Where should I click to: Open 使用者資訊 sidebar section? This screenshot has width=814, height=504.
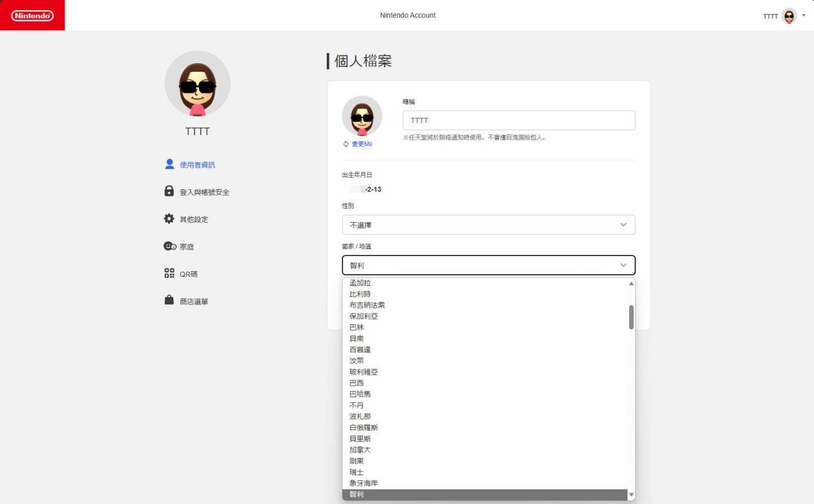coord(197,164)
